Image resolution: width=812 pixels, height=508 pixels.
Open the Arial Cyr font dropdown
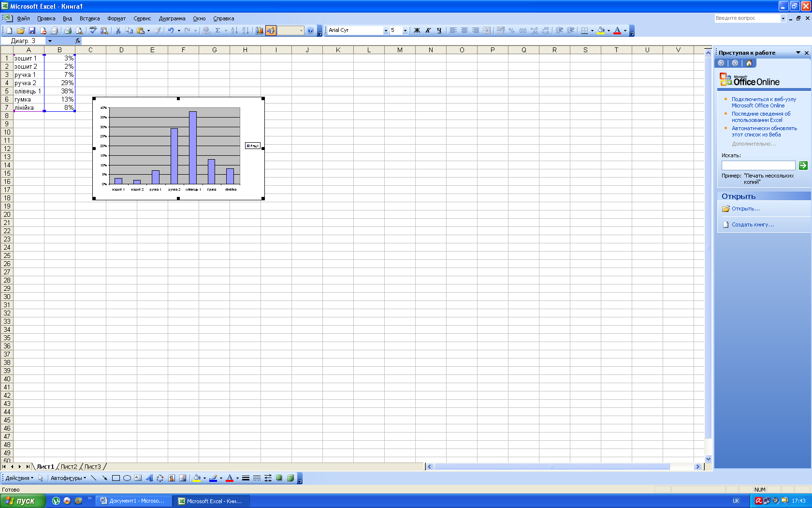pyautogui.click(x=386, y=30)
